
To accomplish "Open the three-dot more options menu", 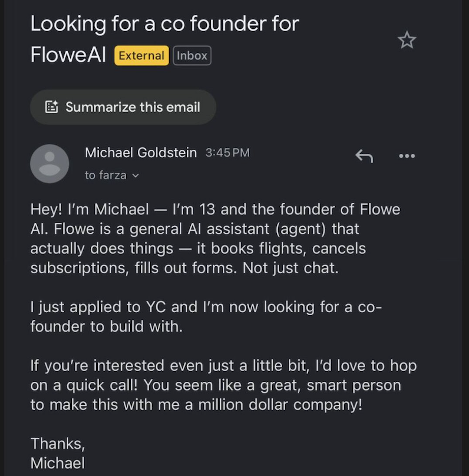I will [407, 156].
